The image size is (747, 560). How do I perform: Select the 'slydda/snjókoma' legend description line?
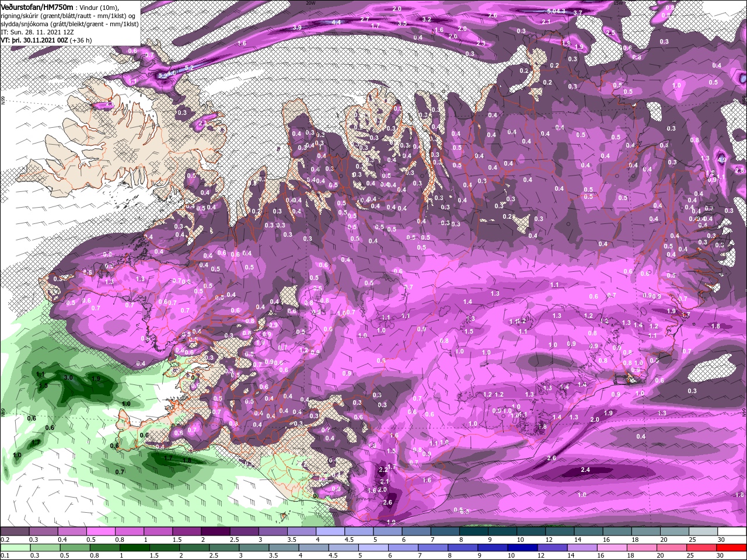[69, 24]
